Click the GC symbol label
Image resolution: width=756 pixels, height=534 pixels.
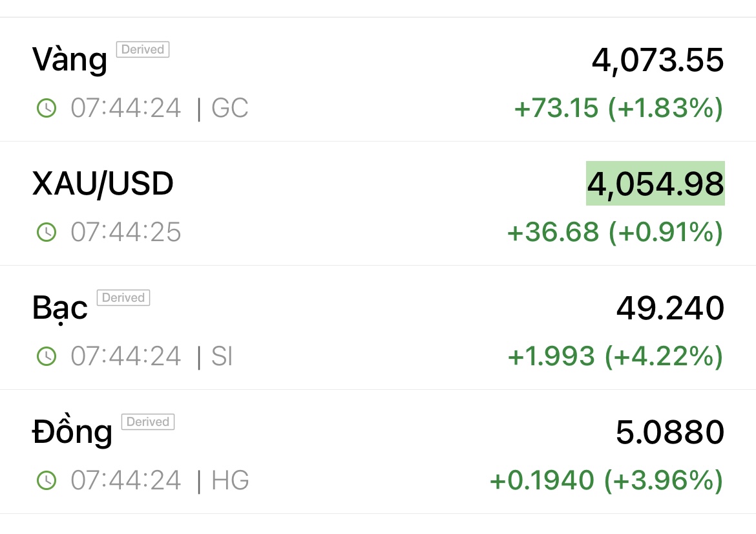point(229,108)
